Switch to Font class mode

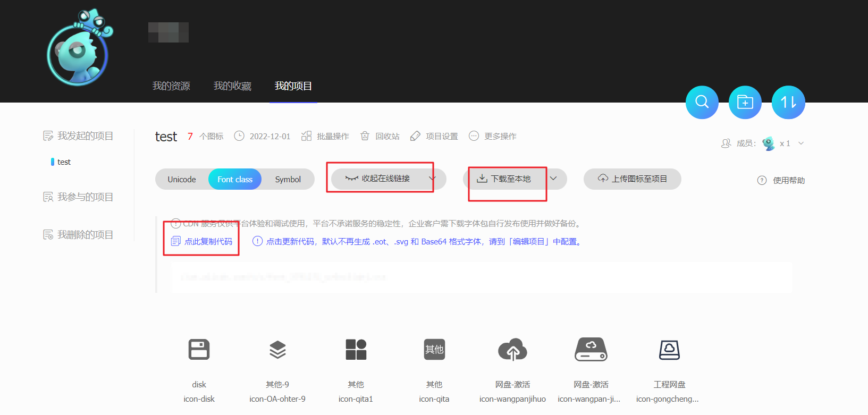(235, 180)
